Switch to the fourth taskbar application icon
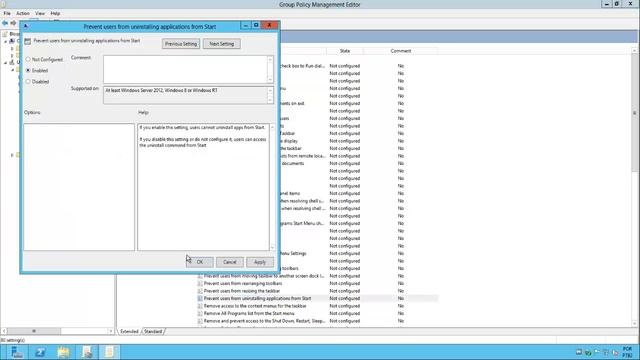This screenshot has width=640, height=360. tap(87, 352)
